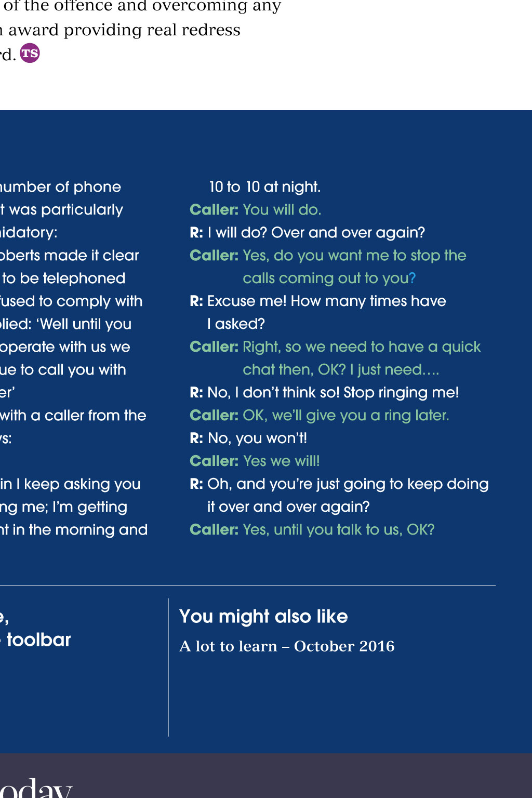Click the "award providing real redress" text
This screenshot has height=798, width=532.
pos(124,30)
